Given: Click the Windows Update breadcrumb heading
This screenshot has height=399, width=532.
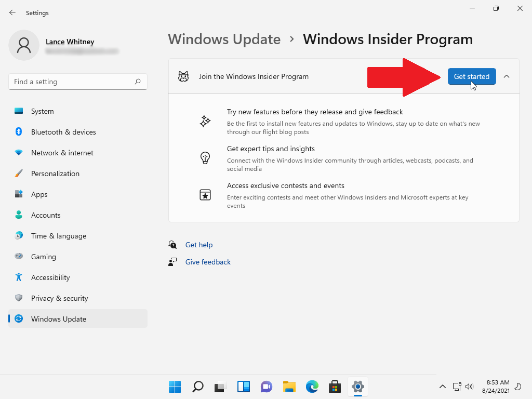Looking at the screenshot, I should 224,39.
